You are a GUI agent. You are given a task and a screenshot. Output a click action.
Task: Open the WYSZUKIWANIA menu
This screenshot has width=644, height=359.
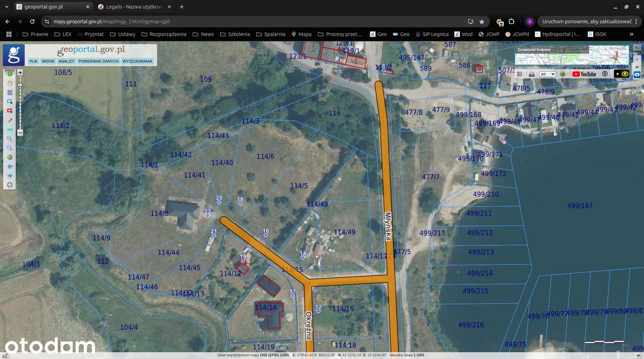pos(137,61)
